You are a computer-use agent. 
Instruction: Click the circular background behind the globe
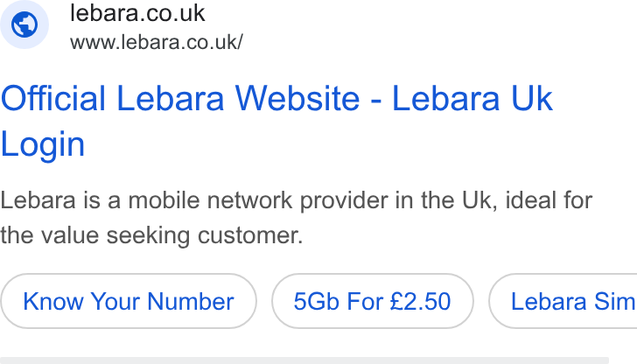coord(24,24)
